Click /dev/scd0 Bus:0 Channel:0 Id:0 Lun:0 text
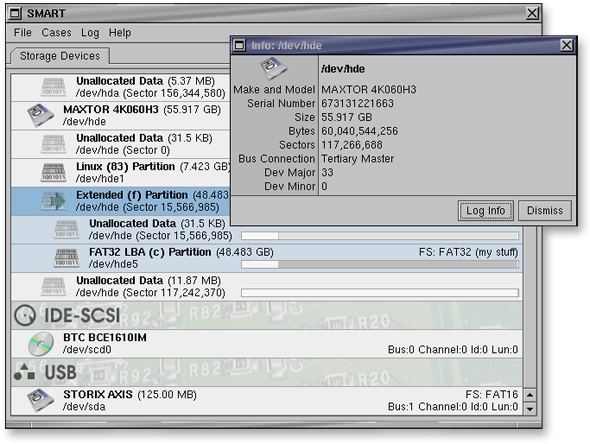The width and height of the screenshot is (590, 444). tap(453, 350)
